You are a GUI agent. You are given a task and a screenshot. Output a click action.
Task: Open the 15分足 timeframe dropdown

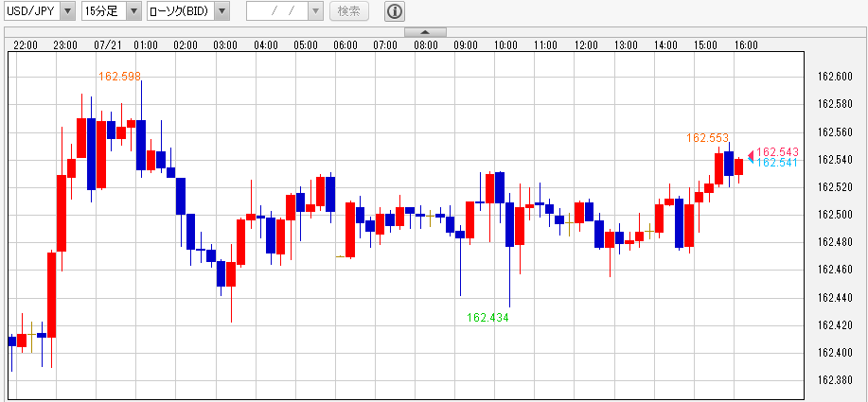(x=112, y=11)
